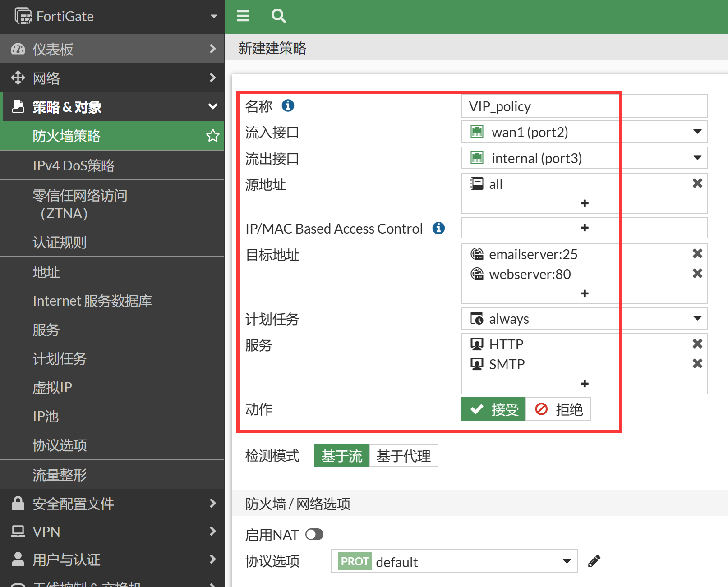Open 虚拟IP in the sidebar
This screenshot has height=587, width=728.
(x=52, y=387)
